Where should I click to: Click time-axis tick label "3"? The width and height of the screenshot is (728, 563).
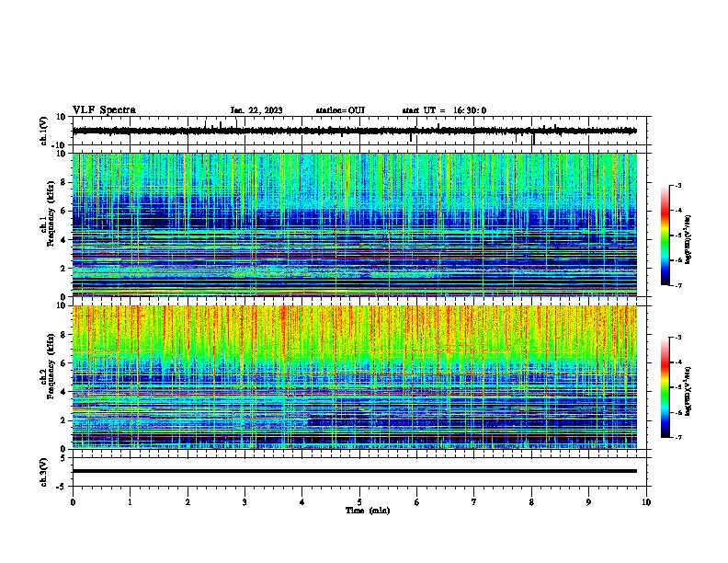tap(245, 502)
